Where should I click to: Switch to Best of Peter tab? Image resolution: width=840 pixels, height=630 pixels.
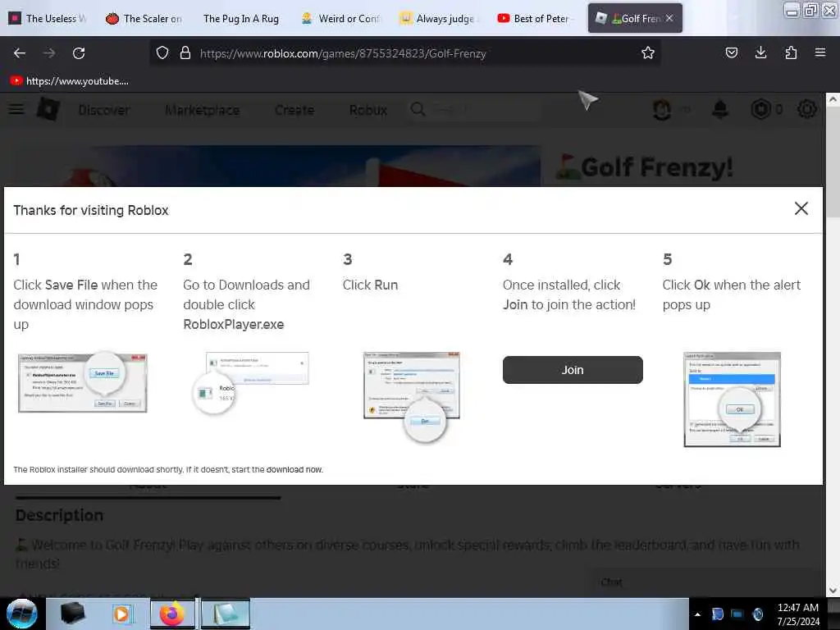533,18
